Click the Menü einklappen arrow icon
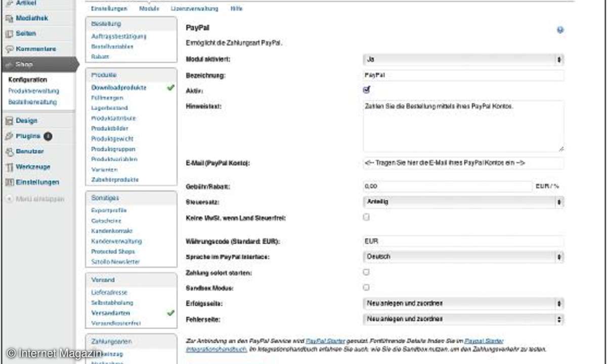 click(x=9, y=199)
